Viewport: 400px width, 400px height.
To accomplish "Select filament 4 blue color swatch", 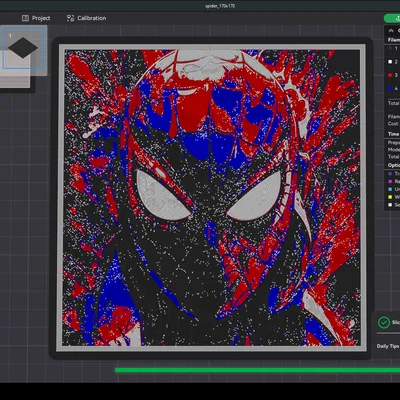I will pos(390,88).
